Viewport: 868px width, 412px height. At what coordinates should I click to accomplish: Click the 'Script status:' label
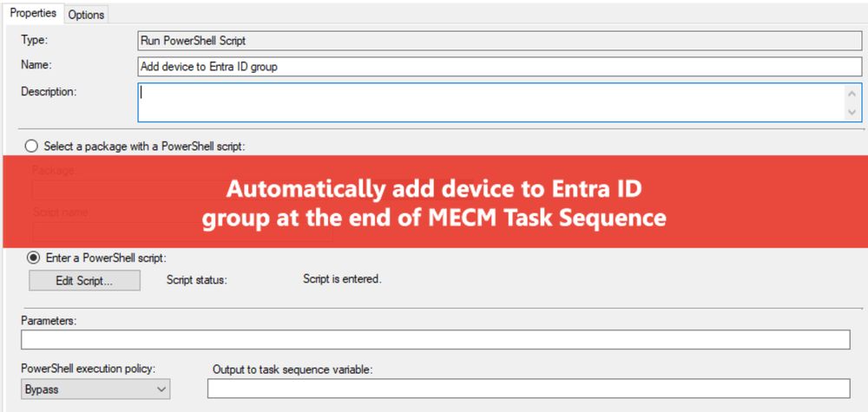click(196, 280)
